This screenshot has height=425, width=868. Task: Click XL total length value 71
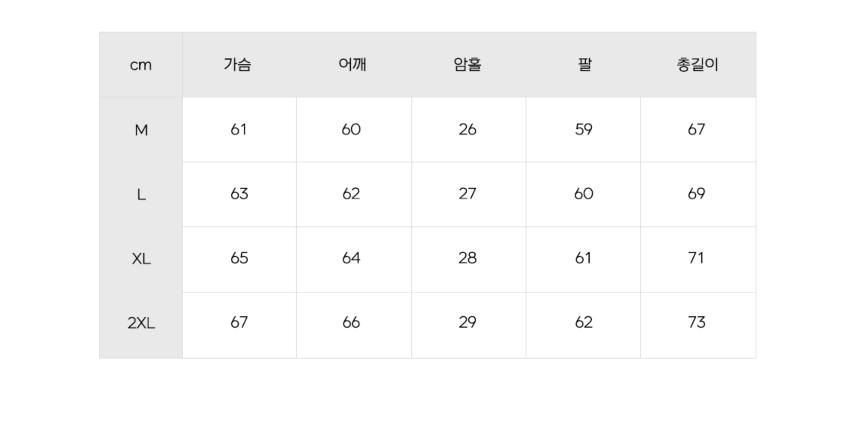[x=696, y=258]
